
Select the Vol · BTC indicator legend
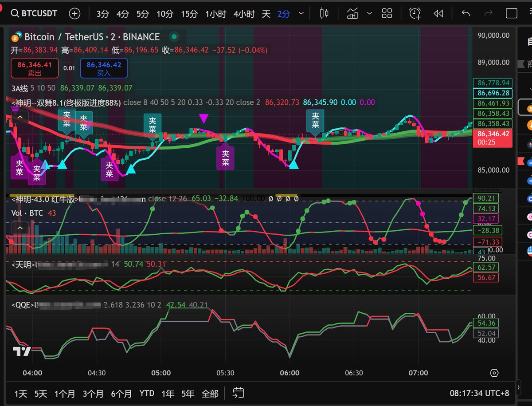pyautogui.click(x=27, y=213)
